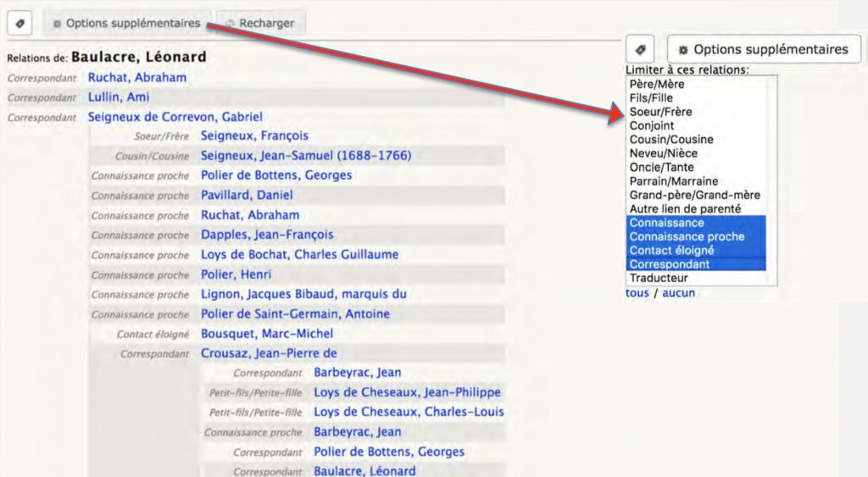The width and height of the screenshot is (868, 477).
Task: Click the tag icon button at top left
Action: tap(20, 24)
